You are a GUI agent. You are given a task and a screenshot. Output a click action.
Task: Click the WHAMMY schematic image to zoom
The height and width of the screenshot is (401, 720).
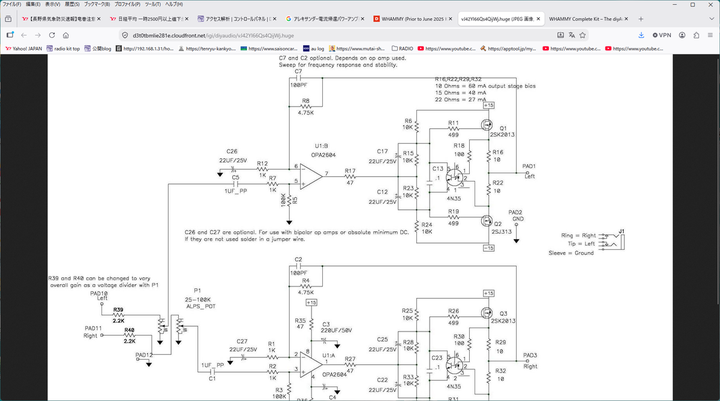(x=360, y=227)
